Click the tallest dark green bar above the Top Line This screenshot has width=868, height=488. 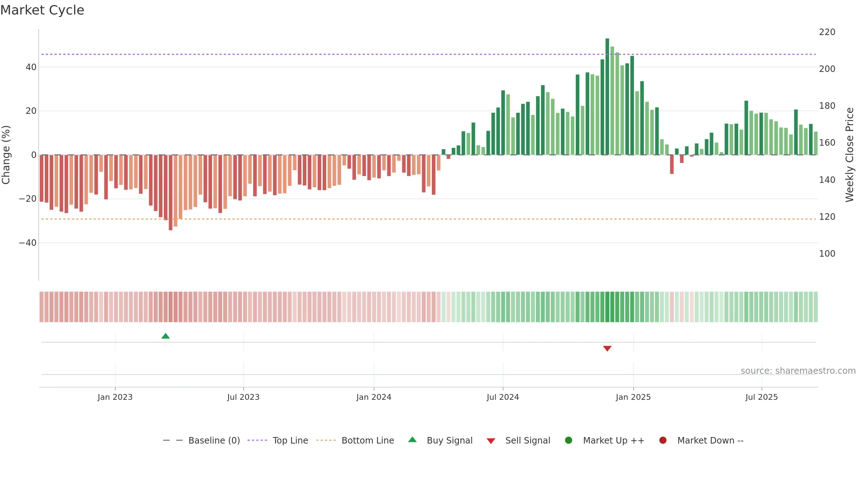tap(607, 97)
